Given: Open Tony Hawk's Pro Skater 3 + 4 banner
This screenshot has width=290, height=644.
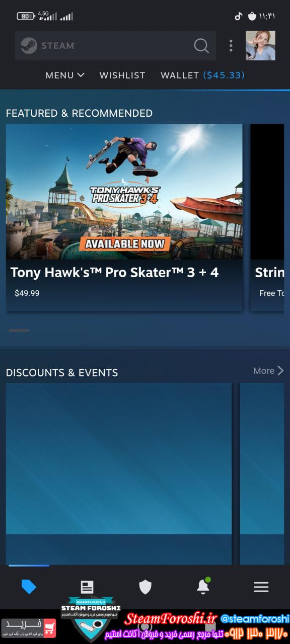Looking at the screenshot, I should pos(124,192).
